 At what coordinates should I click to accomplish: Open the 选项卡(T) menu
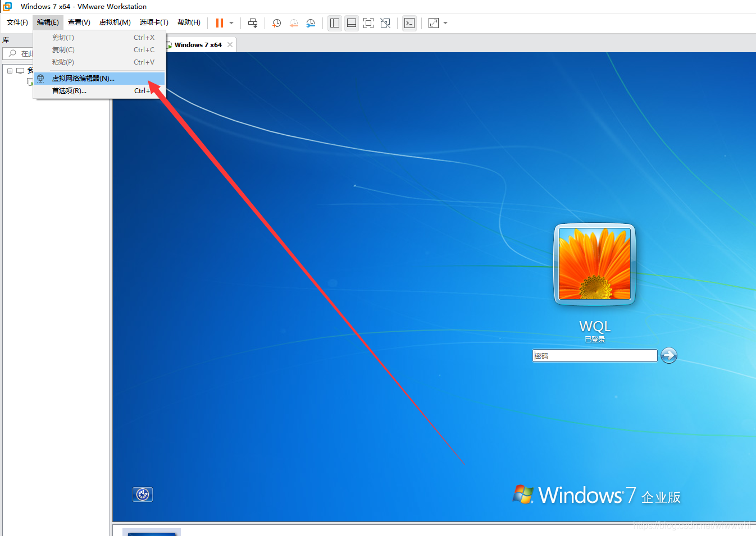pyautogui.click(x=154, y=22)
